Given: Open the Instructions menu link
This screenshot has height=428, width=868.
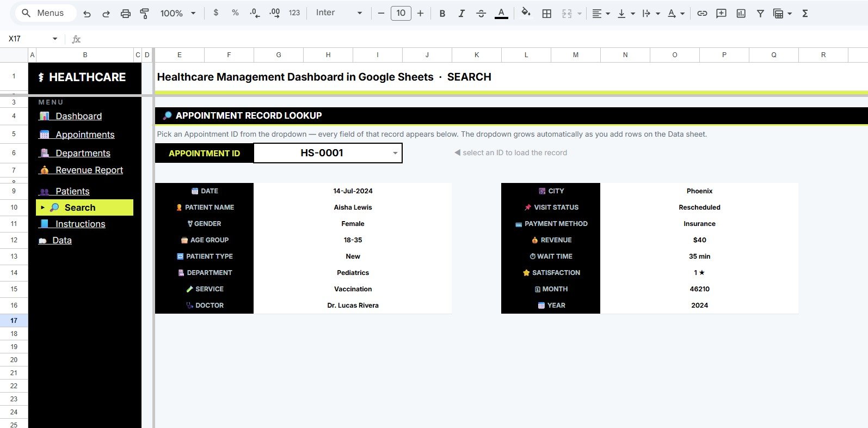Looking at the screenshot, I should click(80, 224).
